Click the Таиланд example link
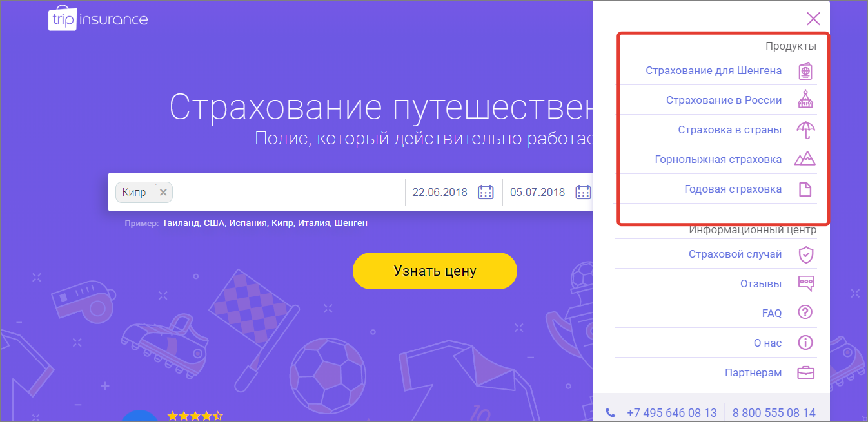 181,223
